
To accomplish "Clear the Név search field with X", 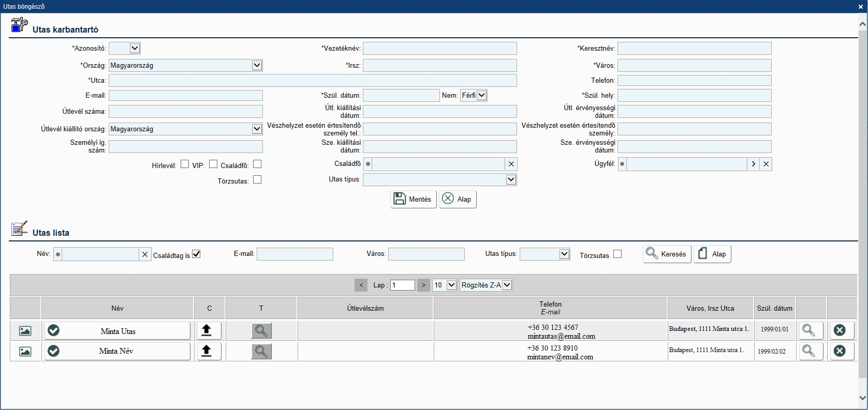I will (x=145, y=254).
